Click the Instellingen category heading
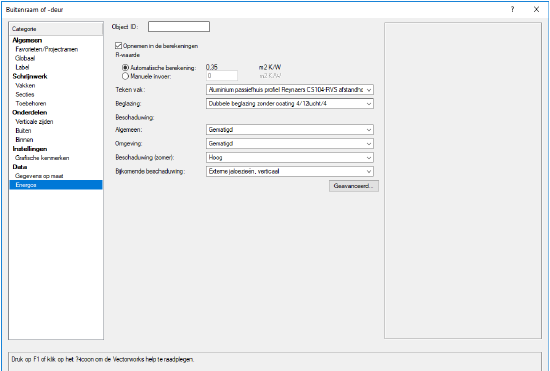 click(30, 149)
